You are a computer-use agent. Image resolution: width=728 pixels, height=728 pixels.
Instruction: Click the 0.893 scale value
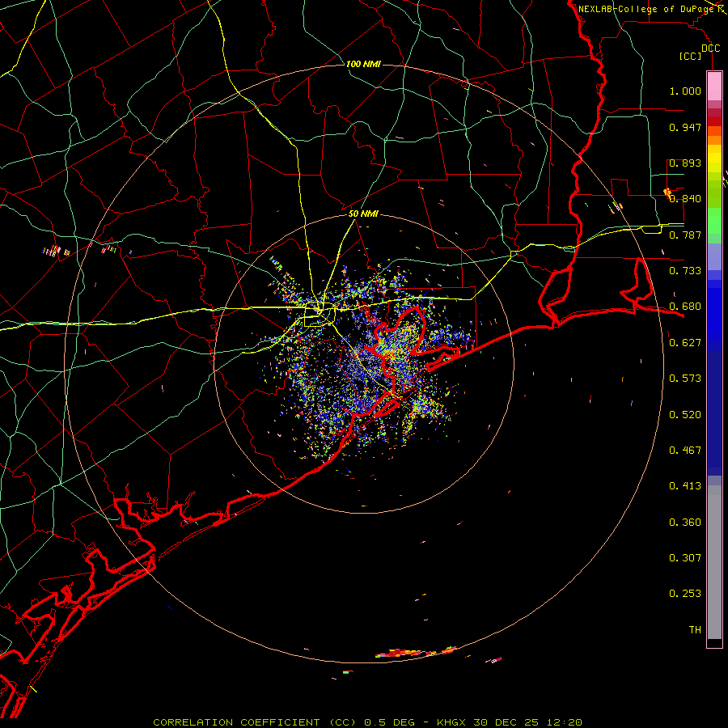(x=685, y=163)
